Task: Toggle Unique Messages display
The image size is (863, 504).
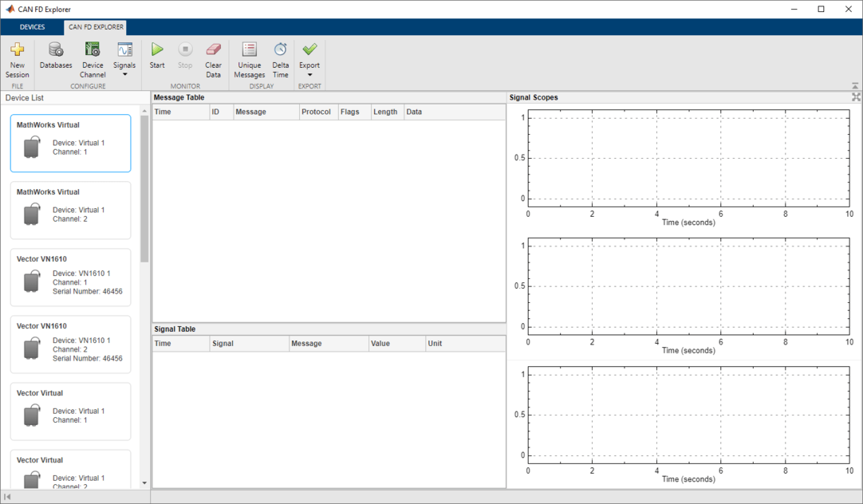Action: 249,51
